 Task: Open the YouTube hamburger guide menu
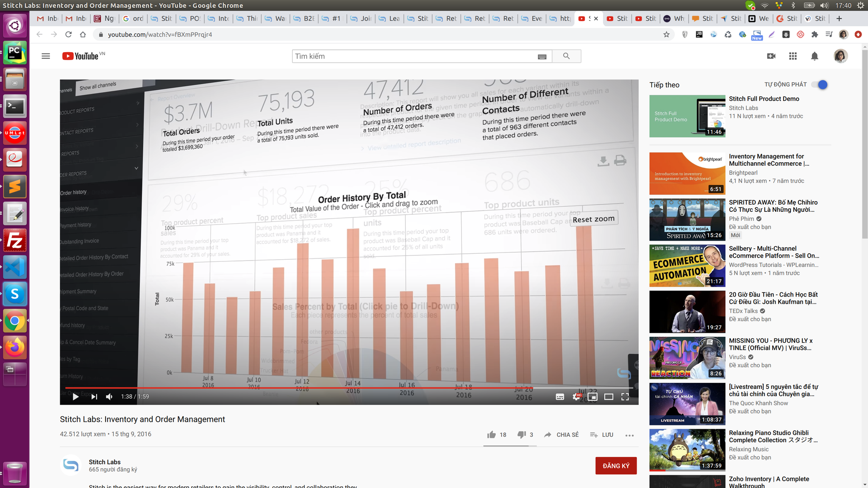click(x=46, y=56)
